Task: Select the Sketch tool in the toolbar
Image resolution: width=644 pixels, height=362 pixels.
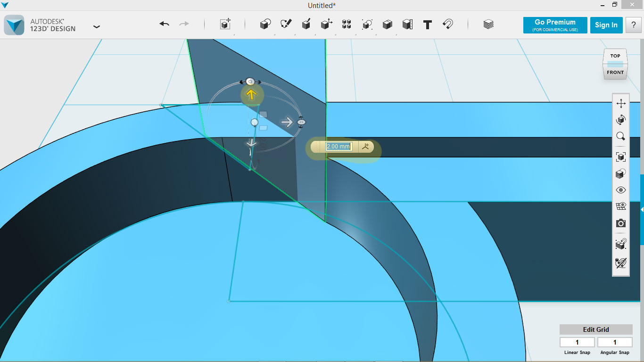Action: [x=285, y=25]
